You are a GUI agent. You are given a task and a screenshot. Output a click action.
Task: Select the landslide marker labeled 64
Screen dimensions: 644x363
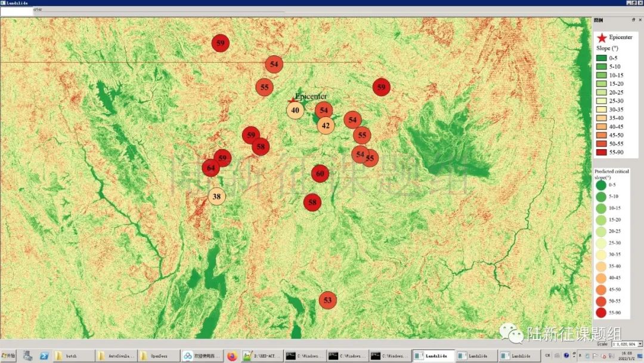(x=210, y=168)
